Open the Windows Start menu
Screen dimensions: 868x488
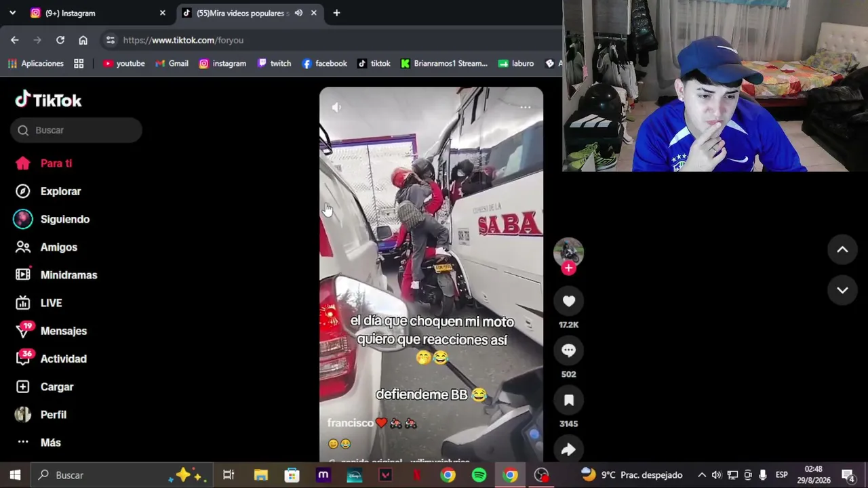(x=15, y=475)
